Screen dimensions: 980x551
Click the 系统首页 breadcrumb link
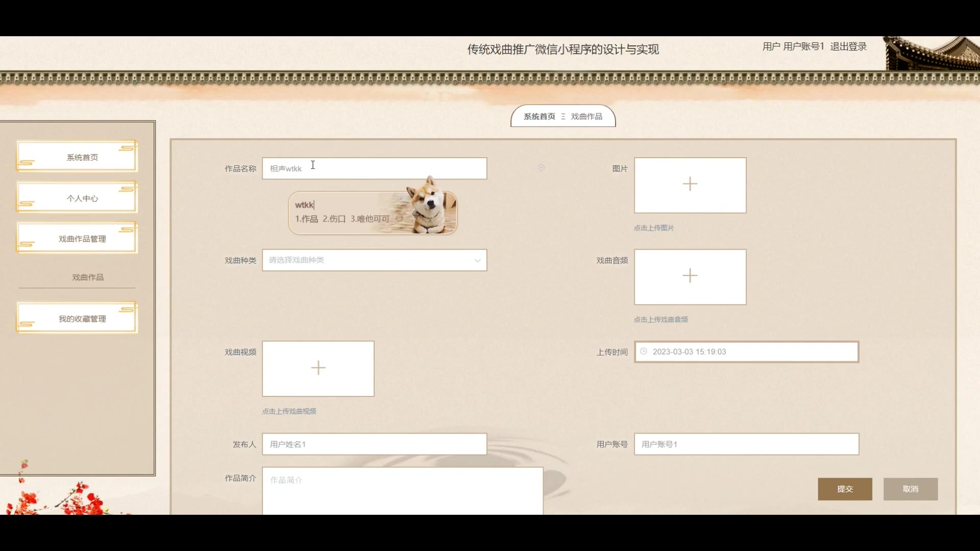pyautogui.click(x=539, y=116)
